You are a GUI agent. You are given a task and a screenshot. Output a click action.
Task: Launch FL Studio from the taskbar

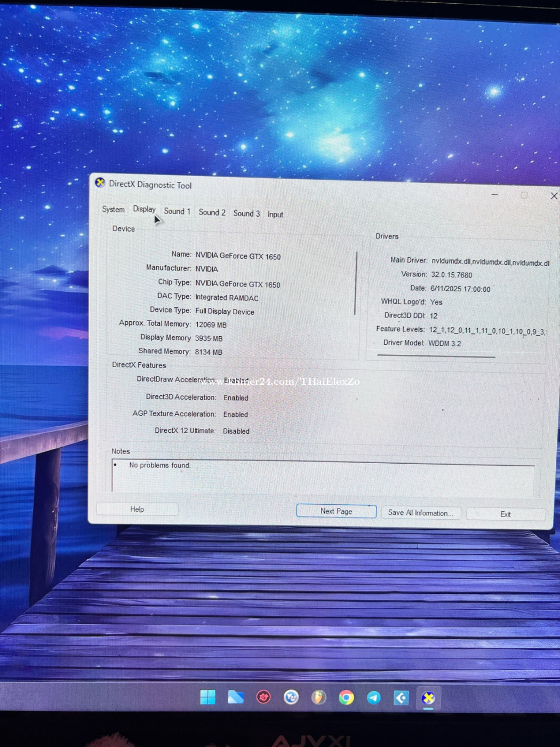(x=319, y=697)
